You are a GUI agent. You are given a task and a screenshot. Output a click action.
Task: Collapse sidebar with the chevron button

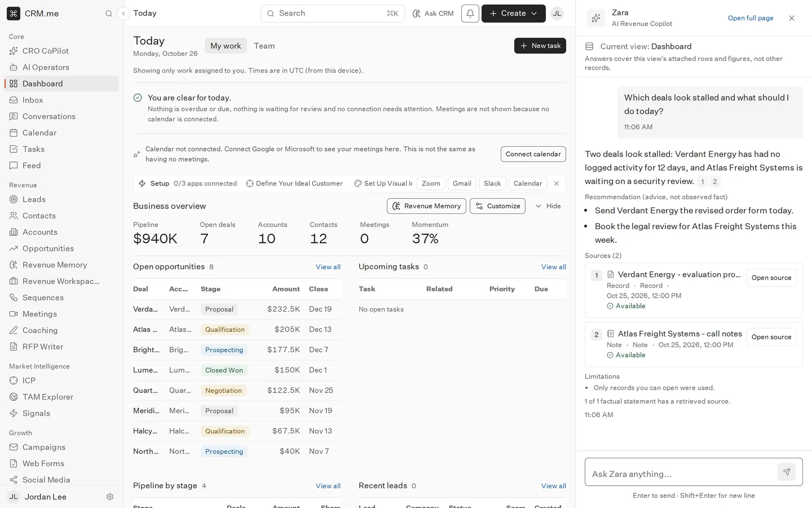point(123,14)
